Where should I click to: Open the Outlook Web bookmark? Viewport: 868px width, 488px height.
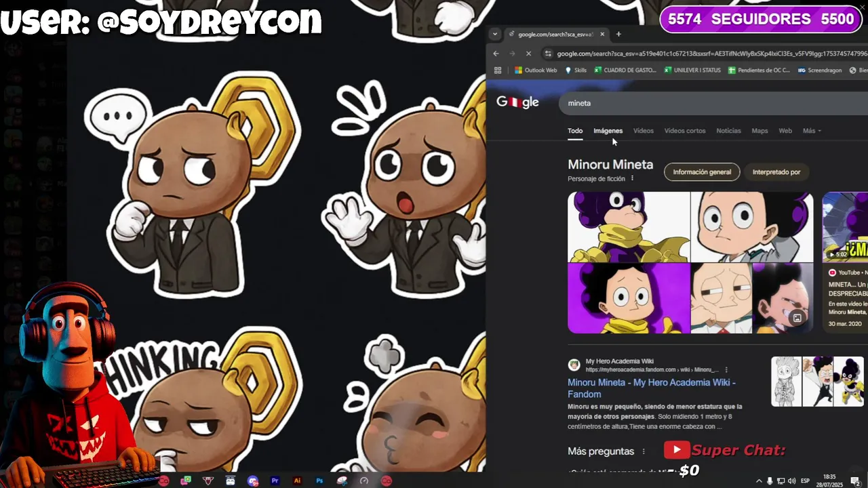click(536, 70)
